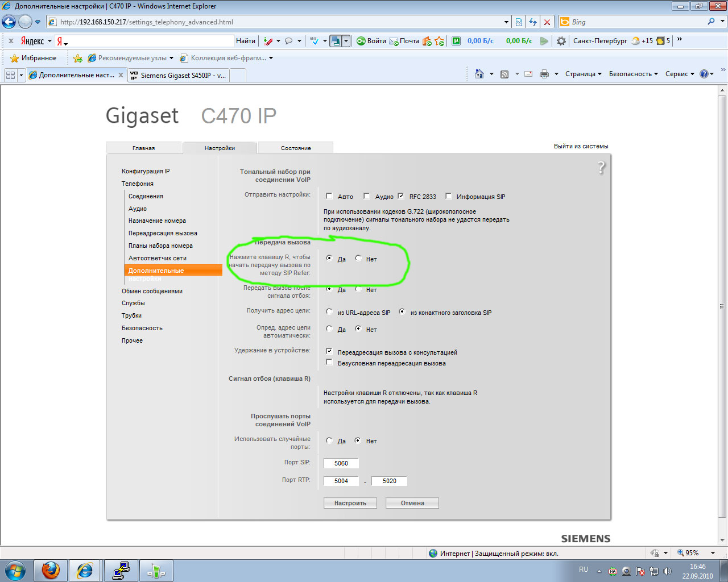
Task: Click the stop loading X icon
Action: 547,22
